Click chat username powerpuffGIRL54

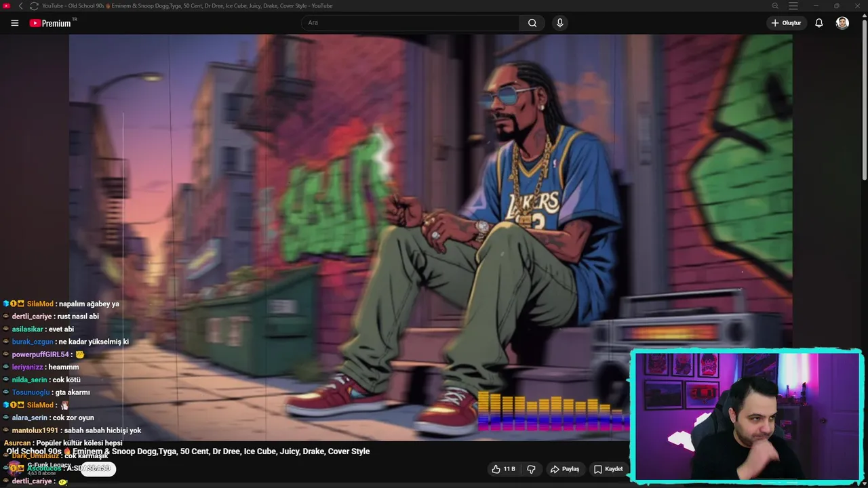coord(41,354)
